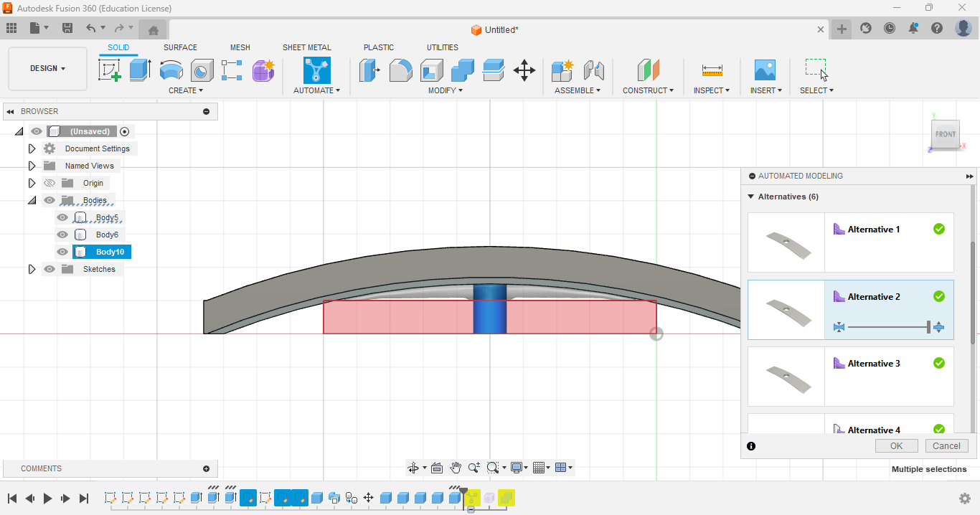Click the Insert image icon

click(x=765, y=70)
